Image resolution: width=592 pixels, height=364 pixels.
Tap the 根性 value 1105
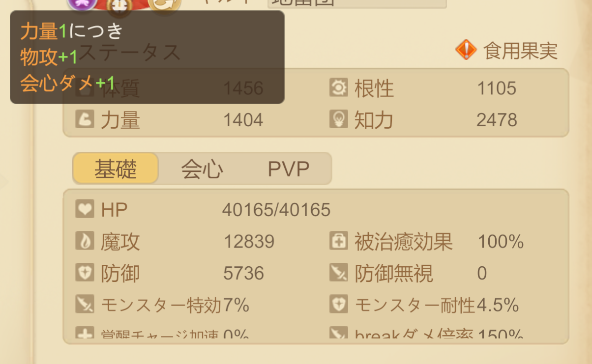[497, 88]
